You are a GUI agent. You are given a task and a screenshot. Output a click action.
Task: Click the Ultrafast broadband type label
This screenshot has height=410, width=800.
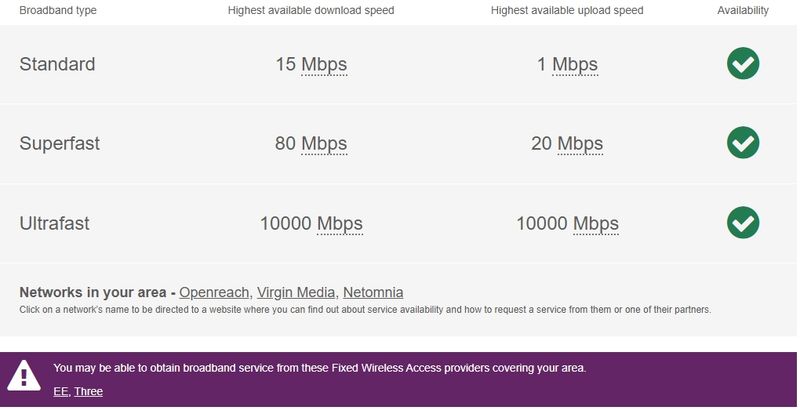(55, 223)
